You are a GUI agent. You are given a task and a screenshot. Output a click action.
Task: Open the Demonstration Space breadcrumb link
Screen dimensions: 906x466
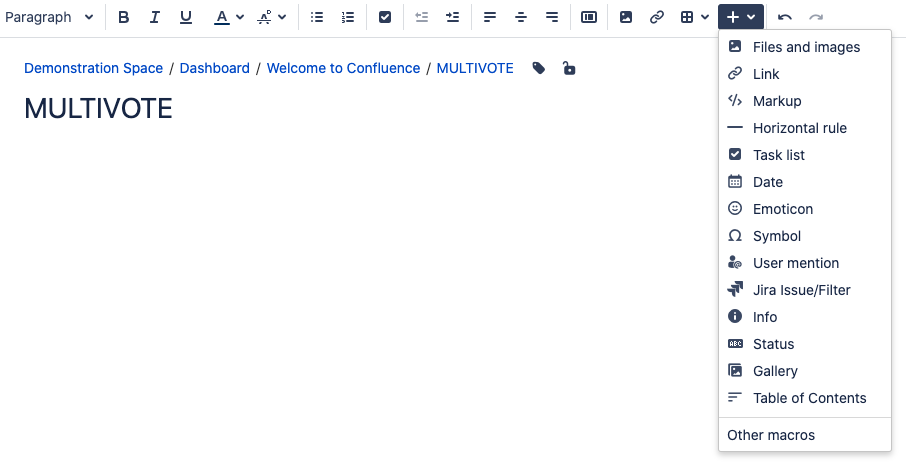[93, 68]
